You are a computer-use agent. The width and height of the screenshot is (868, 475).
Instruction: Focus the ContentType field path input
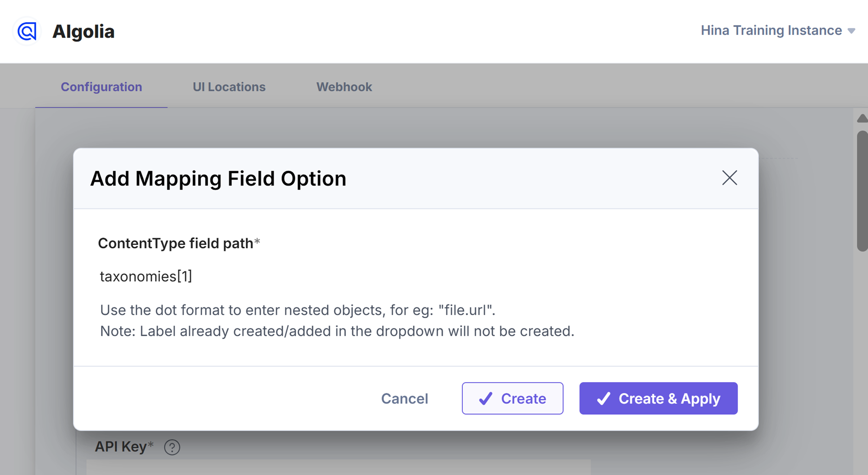tap(416, 276)
